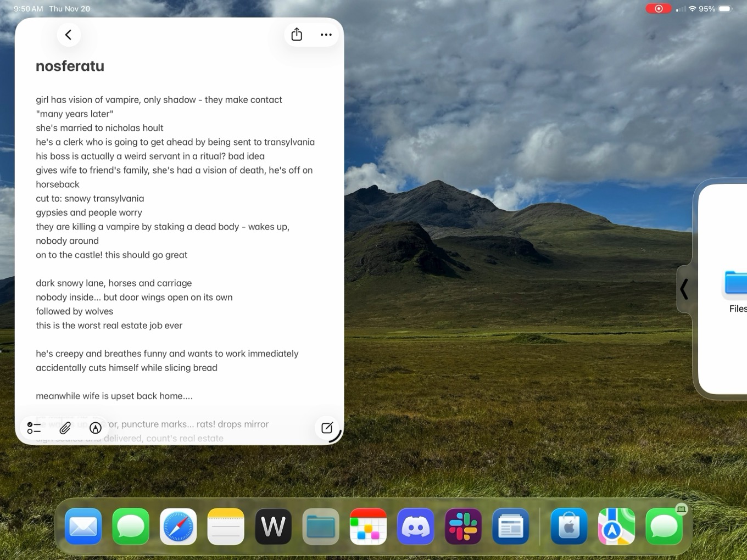Compose a new note
This screenshot has height=560, width=747.
327,428
